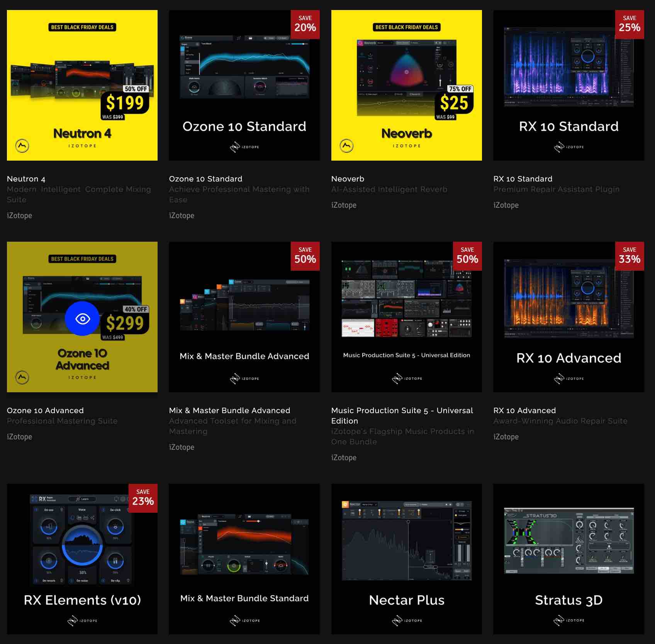Screen dimensions: 655x644
Task: Click the blue eye quick-view icon
Action: pos(82,319)
